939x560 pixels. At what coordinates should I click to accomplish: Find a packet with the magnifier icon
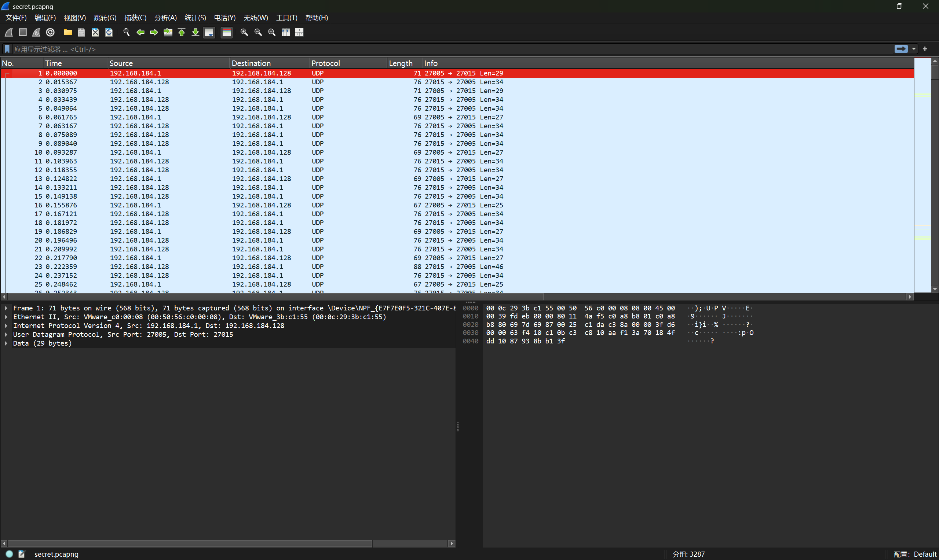pos(127,33)
